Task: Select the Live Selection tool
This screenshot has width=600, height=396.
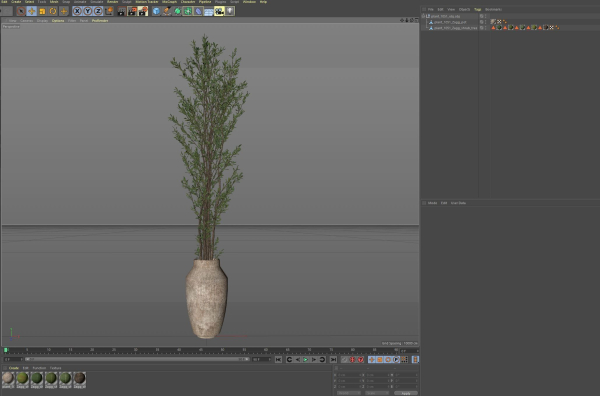Action: click(21, 11)
